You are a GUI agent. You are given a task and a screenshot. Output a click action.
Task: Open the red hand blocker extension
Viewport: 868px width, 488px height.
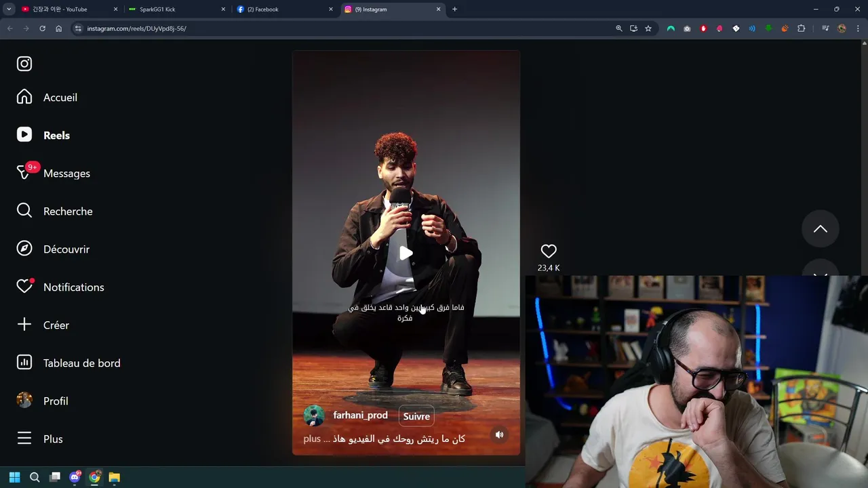click(703, 28)
